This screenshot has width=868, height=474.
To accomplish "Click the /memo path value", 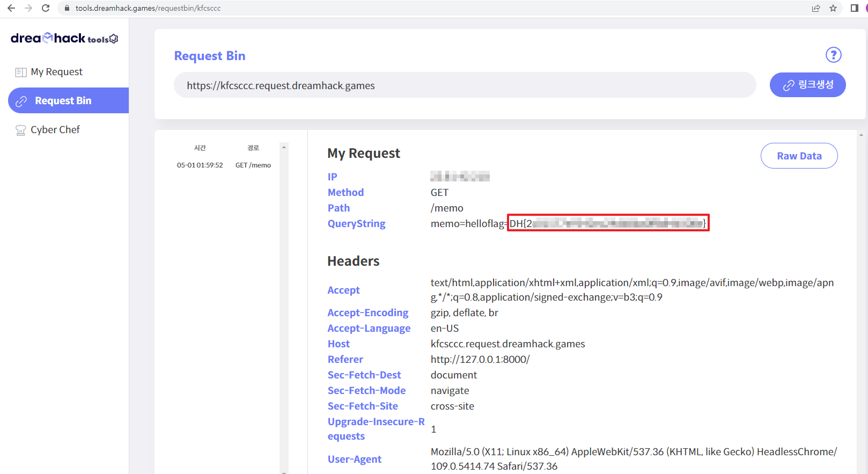I will [447, 208].
